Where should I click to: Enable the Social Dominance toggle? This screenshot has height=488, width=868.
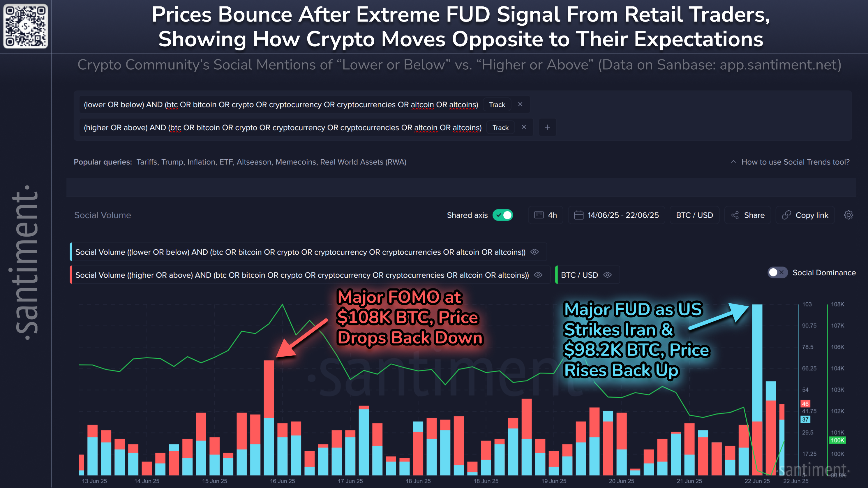coord(777,273)
